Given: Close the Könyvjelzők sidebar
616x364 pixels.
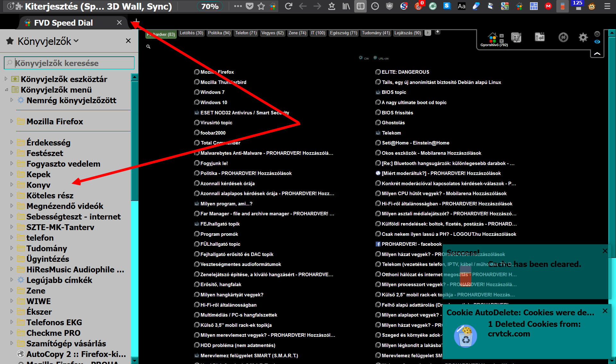Looking at the screenshot, I should [x=128, y=41].
